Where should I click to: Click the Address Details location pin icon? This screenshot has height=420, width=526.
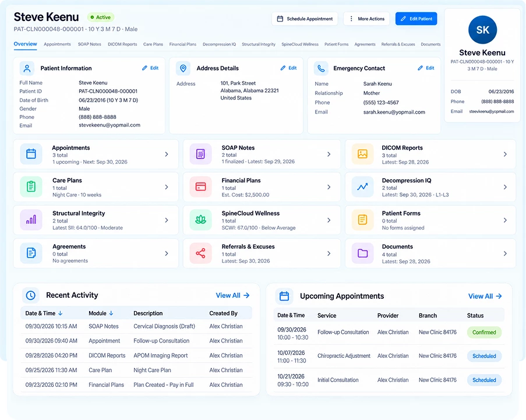183,68
